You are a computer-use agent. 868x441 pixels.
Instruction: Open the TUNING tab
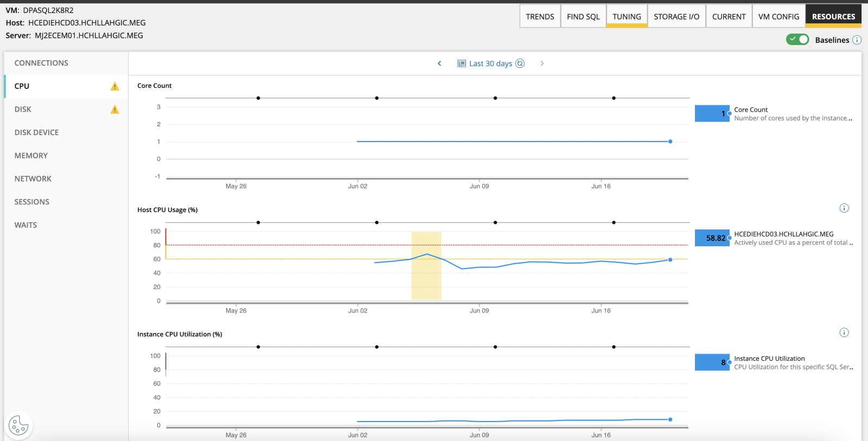point(627,16)
